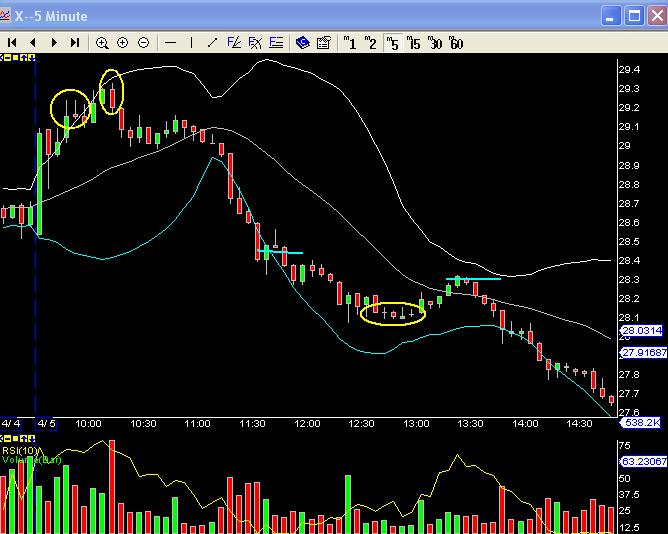Click the 4/5 date marker on time axis

pos(46,424)
